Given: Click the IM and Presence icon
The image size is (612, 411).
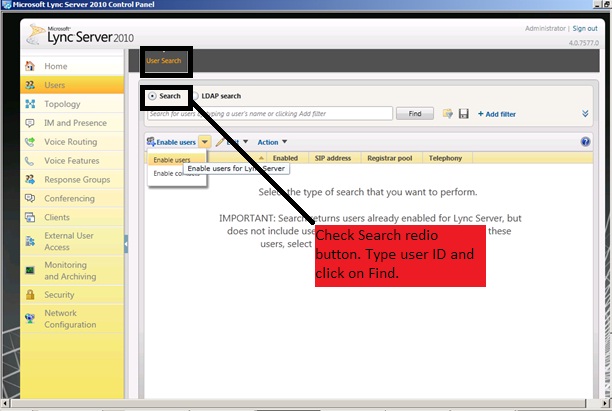Looking at the screenshot, I should click(30, 123).
